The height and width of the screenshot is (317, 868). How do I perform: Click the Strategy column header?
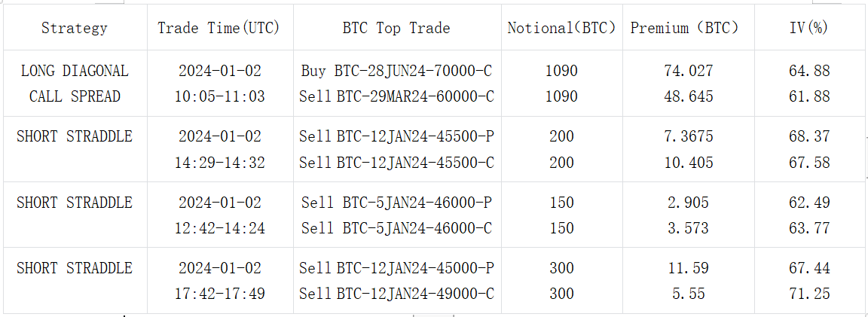coord(74,29)
